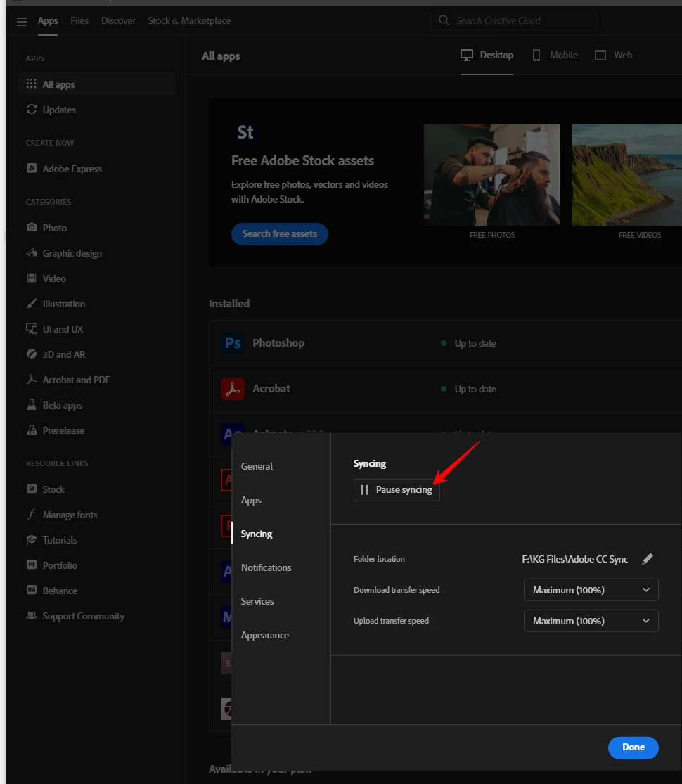Screen dimensions: 682x784
Task: Click the Beta apps flask icon
Action: tap(32, 404)
